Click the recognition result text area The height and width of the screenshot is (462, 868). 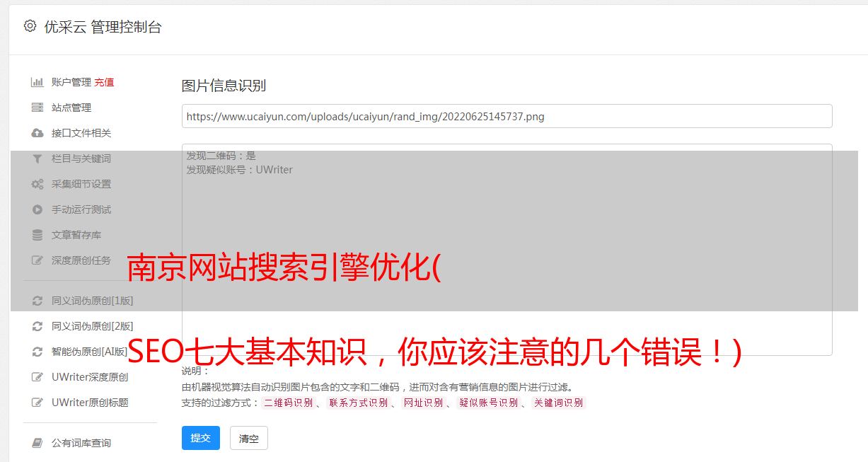[x=507, y=250]
